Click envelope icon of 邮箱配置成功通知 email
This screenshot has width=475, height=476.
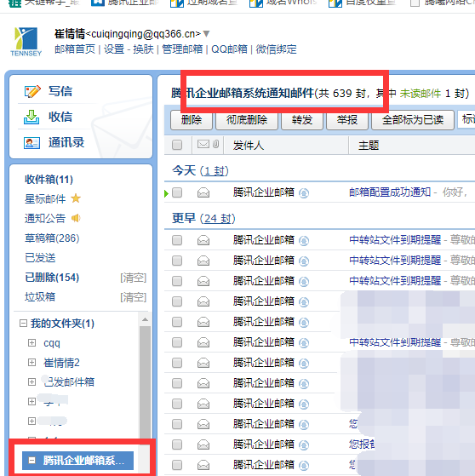point(203,192)
